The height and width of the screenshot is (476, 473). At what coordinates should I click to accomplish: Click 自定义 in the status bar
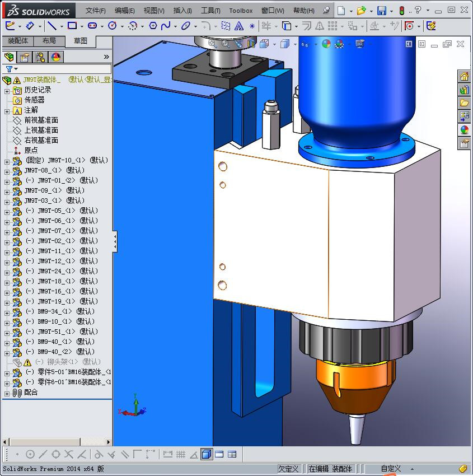point(391,469)
